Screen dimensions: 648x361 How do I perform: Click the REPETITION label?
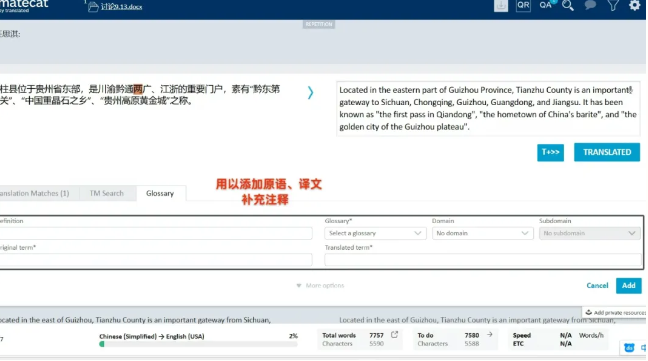[319, 24]
